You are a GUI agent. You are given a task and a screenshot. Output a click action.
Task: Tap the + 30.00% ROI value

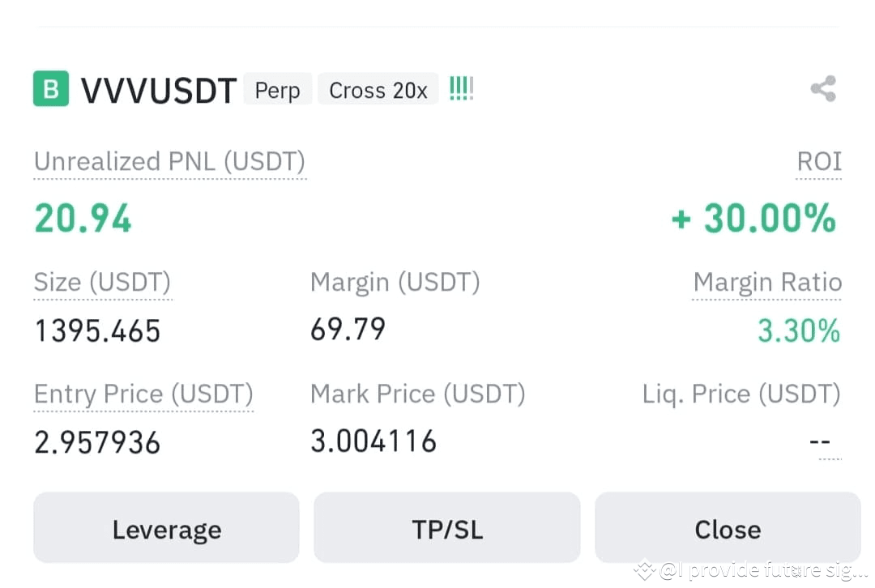click(x=754, y=218)
